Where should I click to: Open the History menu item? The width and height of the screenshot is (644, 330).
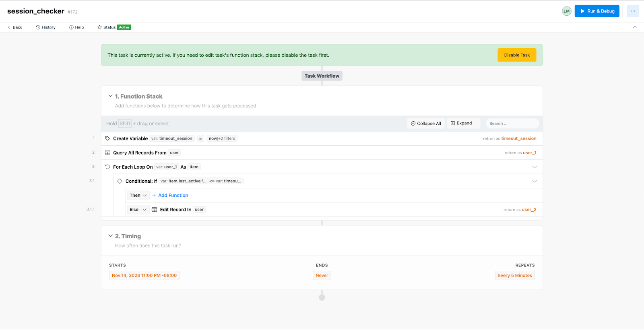[45, 27]
